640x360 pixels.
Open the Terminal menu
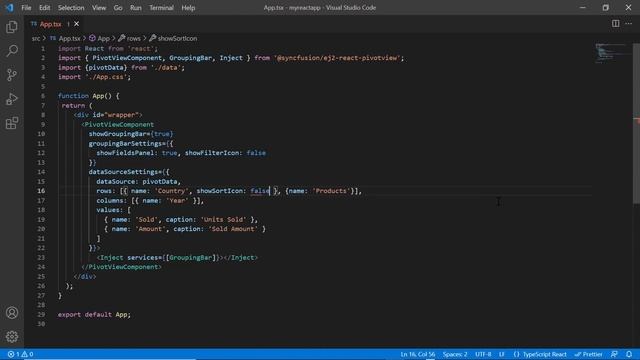[x=161, y=8]
